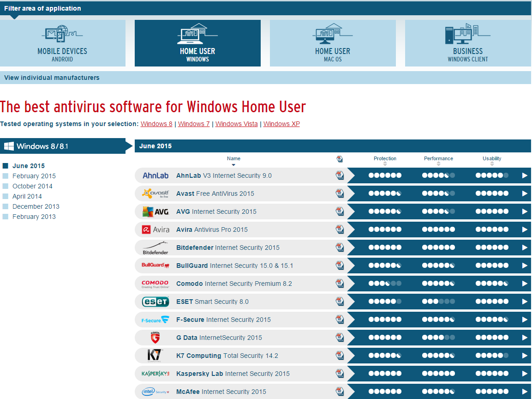Expand Avast row details arrow
The image size is (532, 399).
525,193
